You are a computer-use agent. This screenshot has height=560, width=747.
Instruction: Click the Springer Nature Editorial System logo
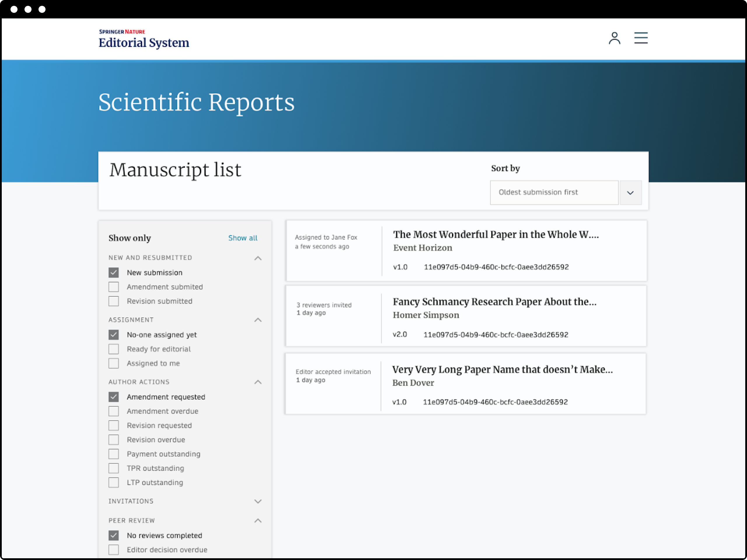click(x=144, y=39)
